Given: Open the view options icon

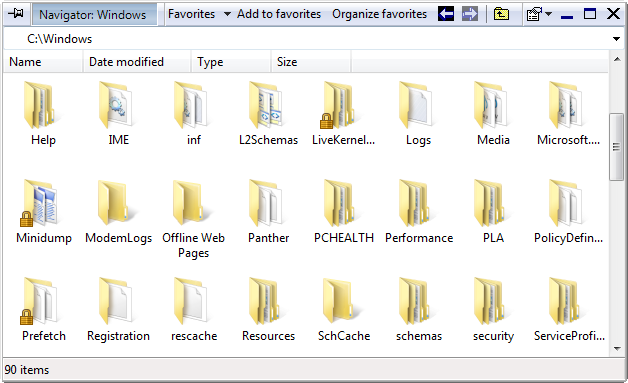Looking at the screenshot, I should pos(534,14).
